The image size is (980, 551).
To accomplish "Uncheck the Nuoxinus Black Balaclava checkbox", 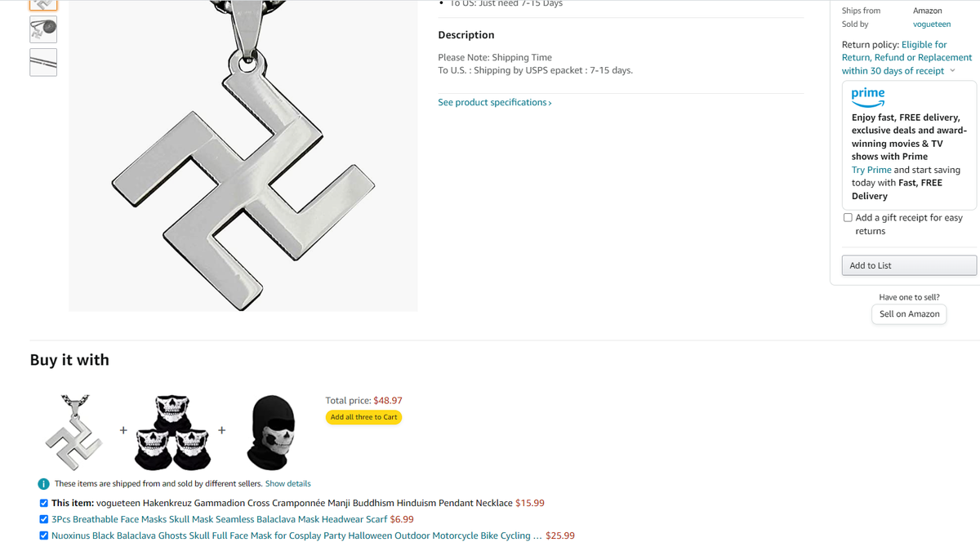I will [44, 535].
